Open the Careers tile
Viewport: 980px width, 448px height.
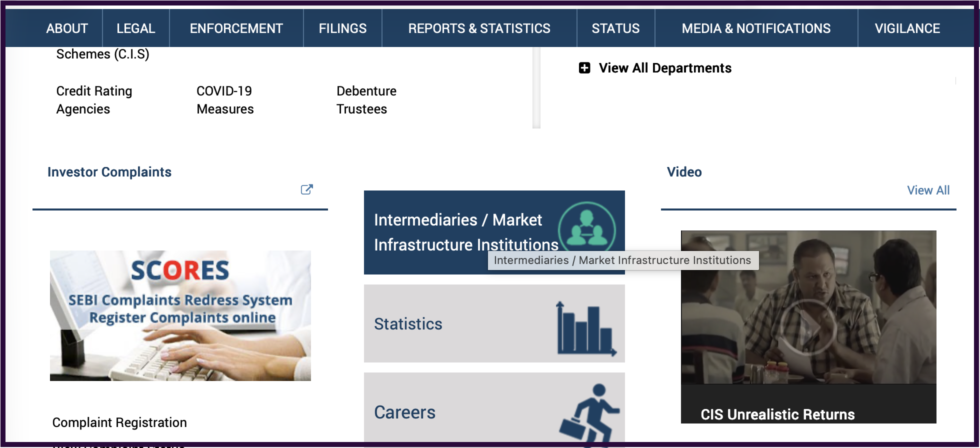pyautogui.click(x=494, y=407)
